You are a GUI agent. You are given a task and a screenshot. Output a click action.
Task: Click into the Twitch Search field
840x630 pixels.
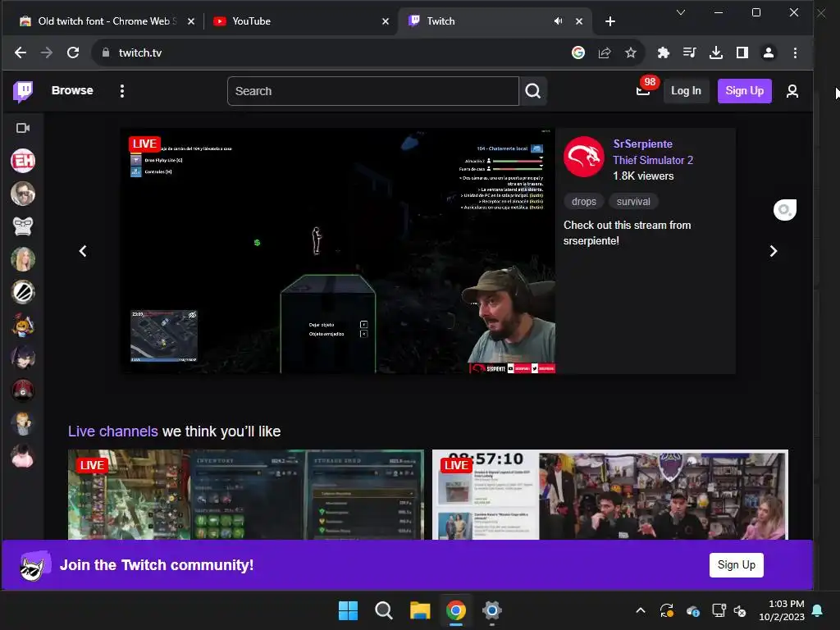tap(373, 91)
